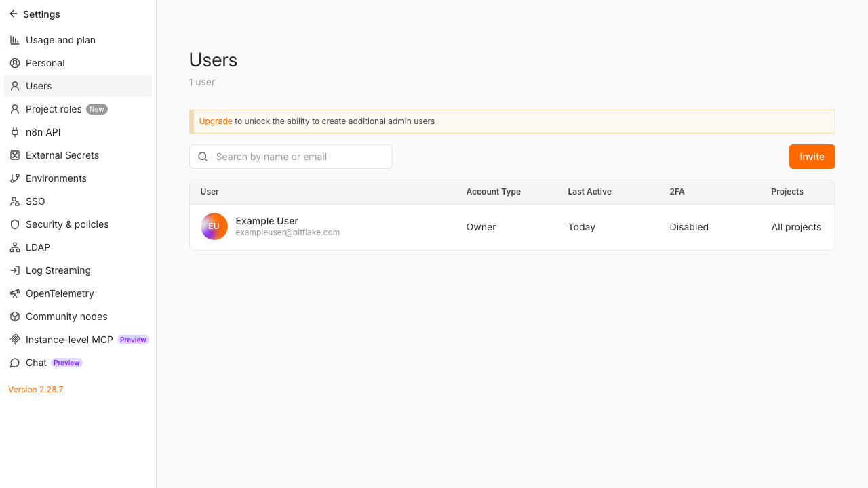The image size is (868, 488).
Task: Focus the Search by name or email field
Action: coord(291,157)
